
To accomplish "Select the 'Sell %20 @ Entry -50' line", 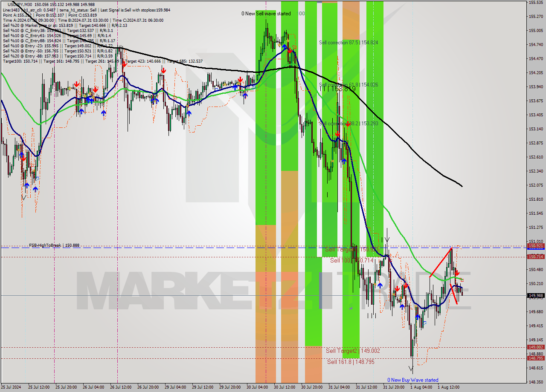I will pos(58,51).
